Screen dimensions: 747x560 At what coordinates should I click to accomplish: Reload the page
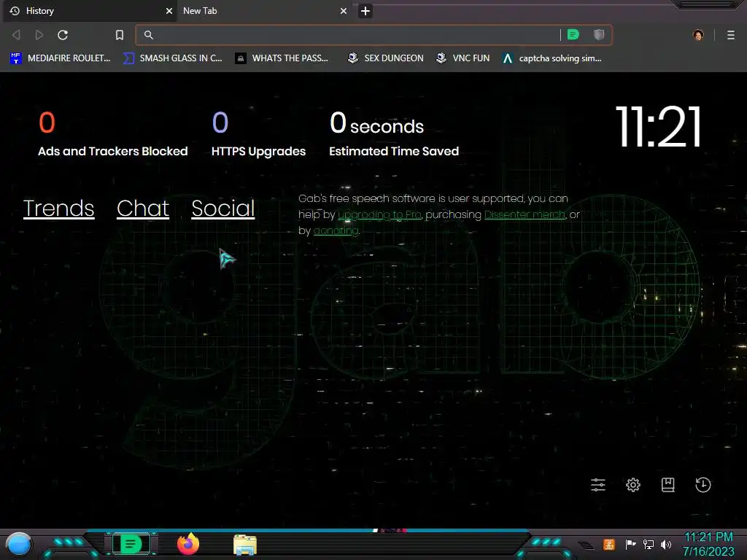(x=63, y=35)
